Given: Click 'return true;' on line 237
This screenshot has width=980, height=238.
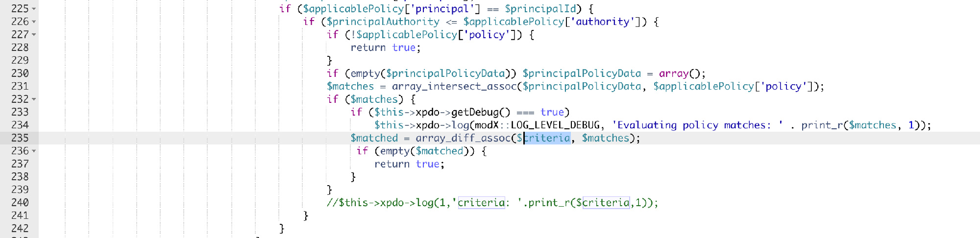Looking at the screenshot, I should (410, 164).
